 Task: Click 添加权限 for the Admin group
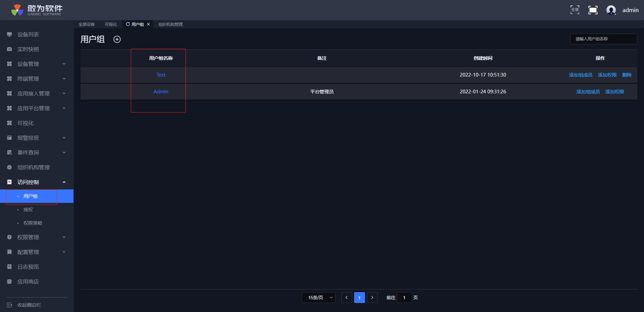point(615,92)
